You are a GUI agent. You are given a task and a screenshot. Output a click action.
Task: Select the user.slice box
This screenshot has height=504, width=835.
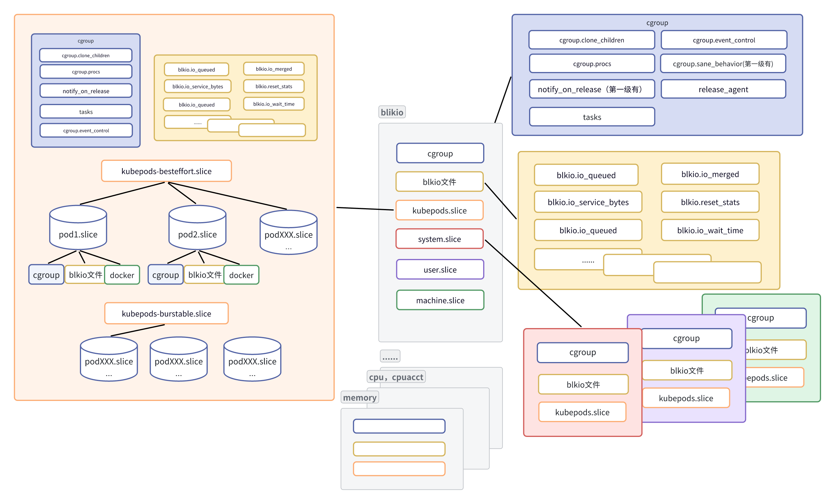tap(440, 270)
